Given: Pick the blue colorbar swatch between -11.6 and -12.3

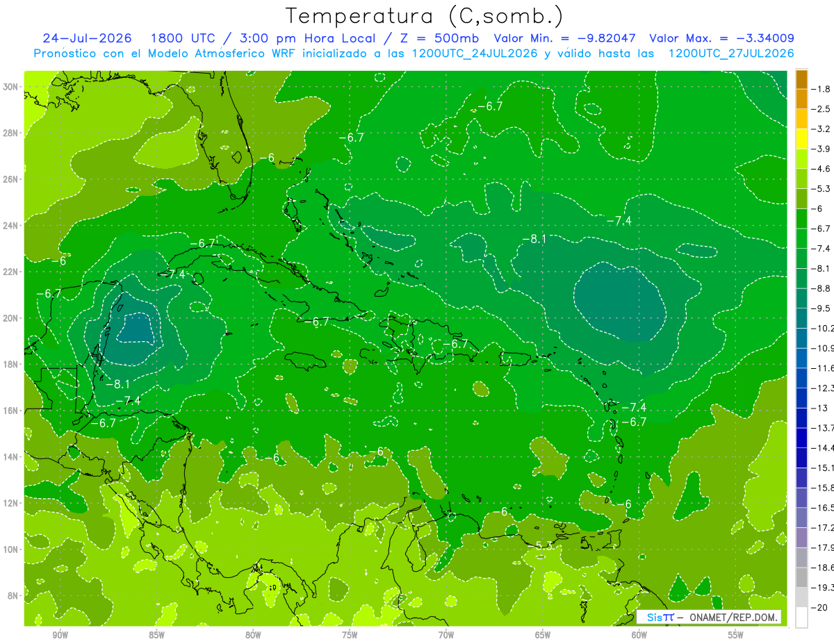Looking at the screenshot, I should 801,377.
